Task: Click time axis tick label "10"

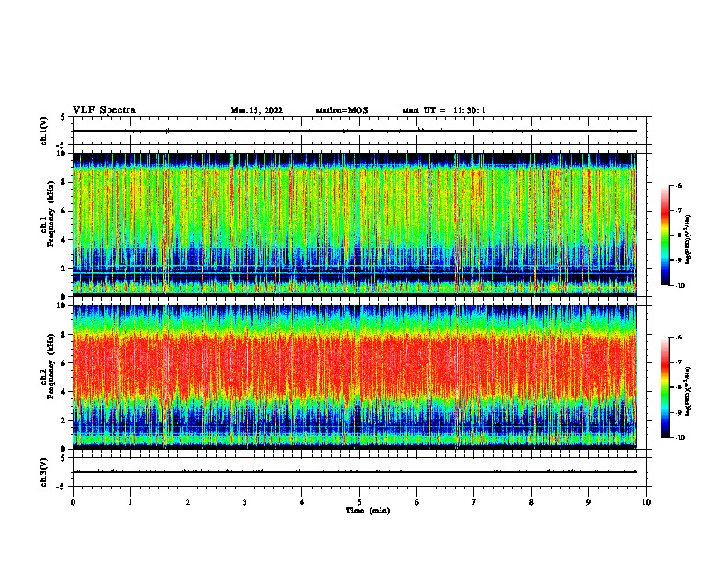Action: [646, 502]
